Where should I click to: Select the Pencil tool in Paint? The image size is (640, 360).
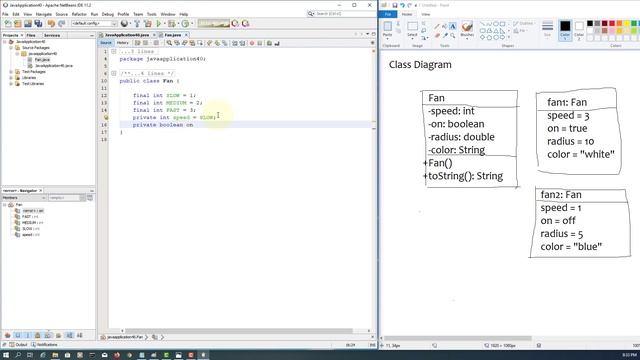(437, 27)
